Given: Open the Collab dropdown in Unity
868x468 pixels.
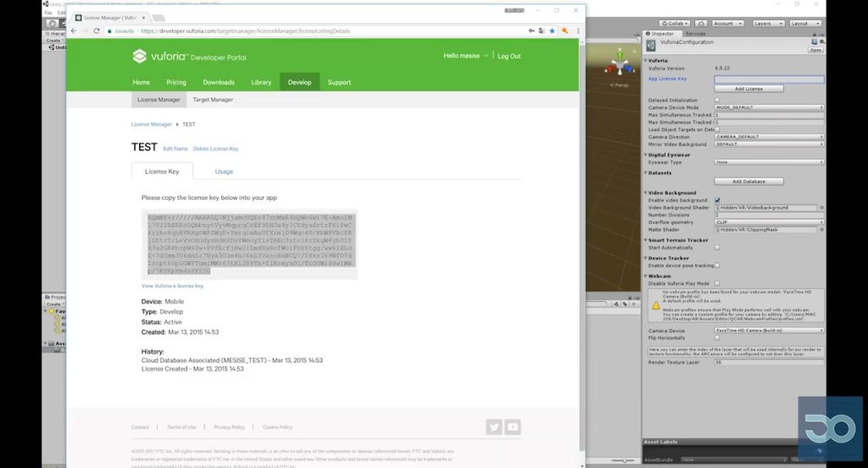Looking at the screenshot, I should (x=674, y=23).
